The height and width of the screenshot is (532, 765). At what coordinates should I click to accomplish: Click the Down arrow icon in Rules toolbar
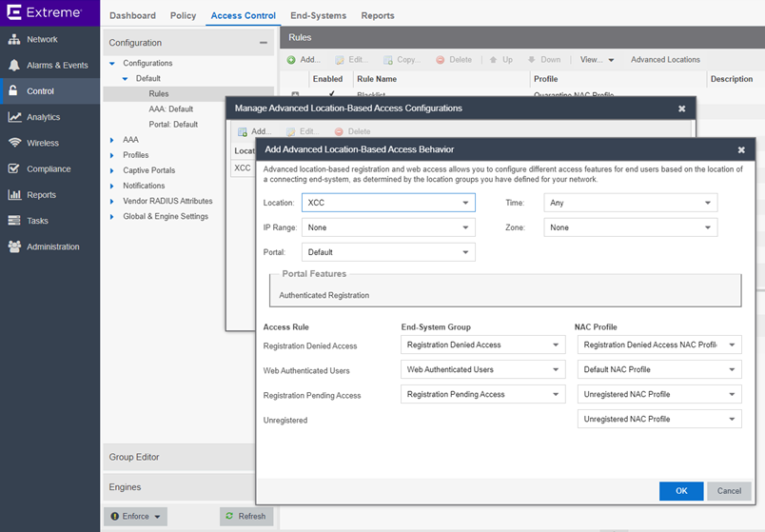click(531, 60)
